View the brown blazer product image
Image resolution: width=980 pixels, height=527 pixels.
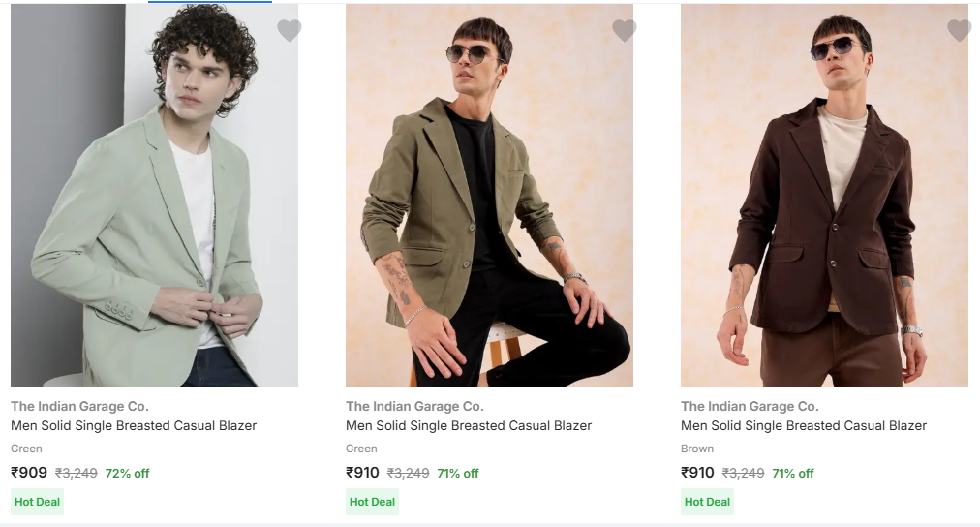click(x=824, y=196)
